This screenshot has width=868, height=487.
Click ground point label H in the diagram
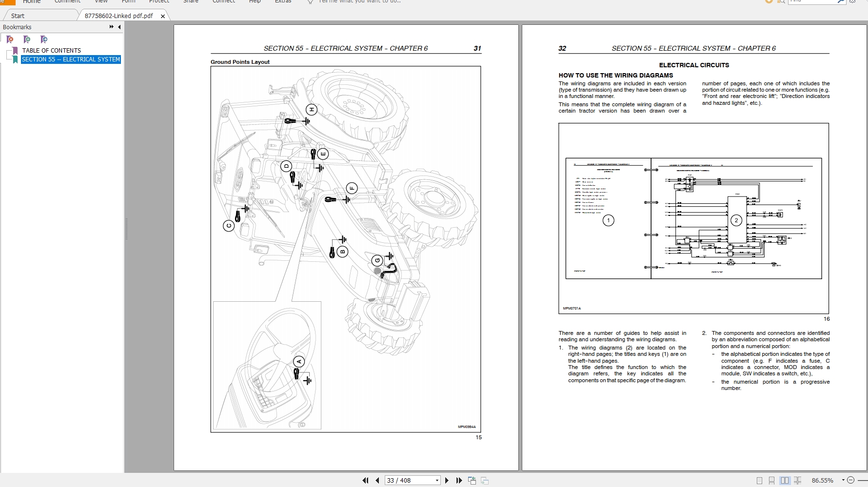[x=312, y=110]
